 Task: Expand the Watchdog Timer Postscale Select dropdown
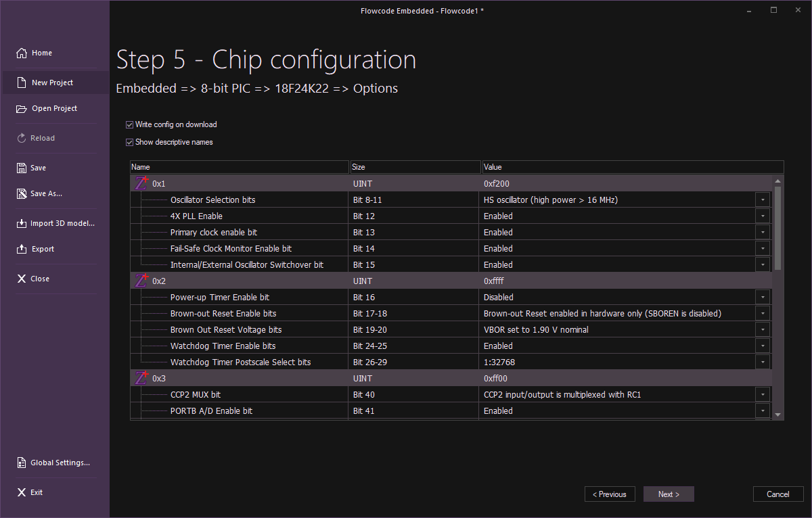763,362
